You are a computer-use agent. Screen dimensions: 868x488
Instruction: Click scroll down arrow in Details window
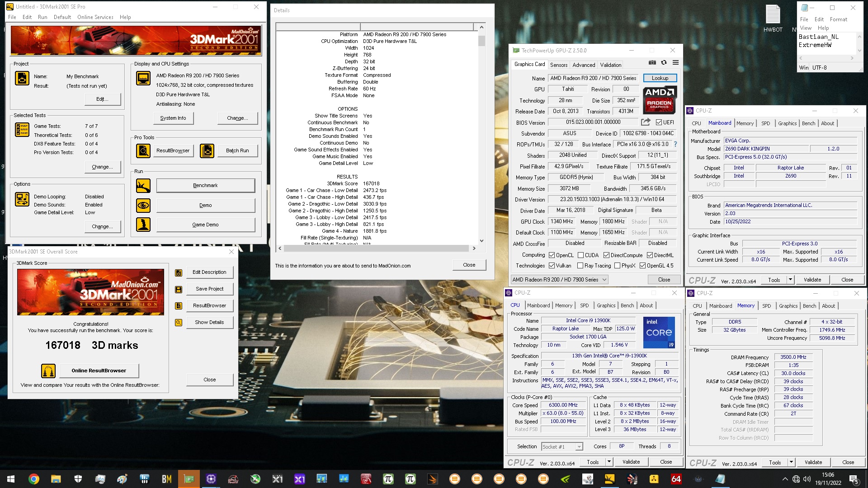pyautogui.click(x=481, y=241)
